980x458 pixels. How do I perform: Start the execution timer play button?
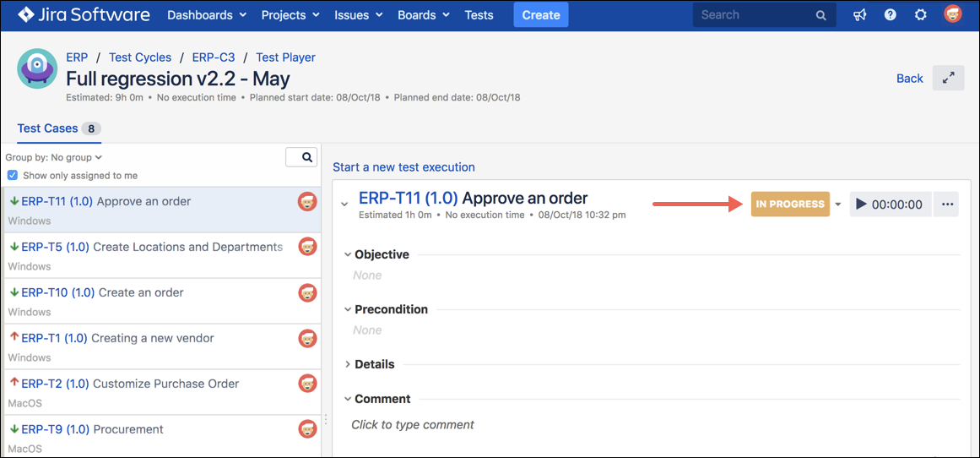861,204
